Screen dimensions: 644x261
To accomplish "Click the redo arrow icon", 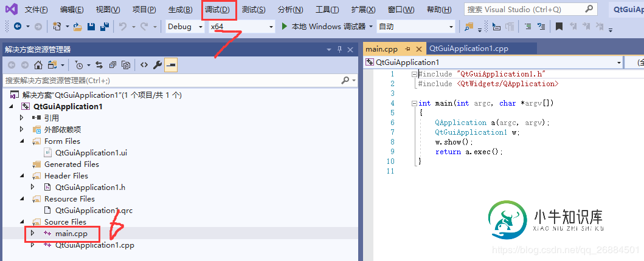I will (144, 27).
